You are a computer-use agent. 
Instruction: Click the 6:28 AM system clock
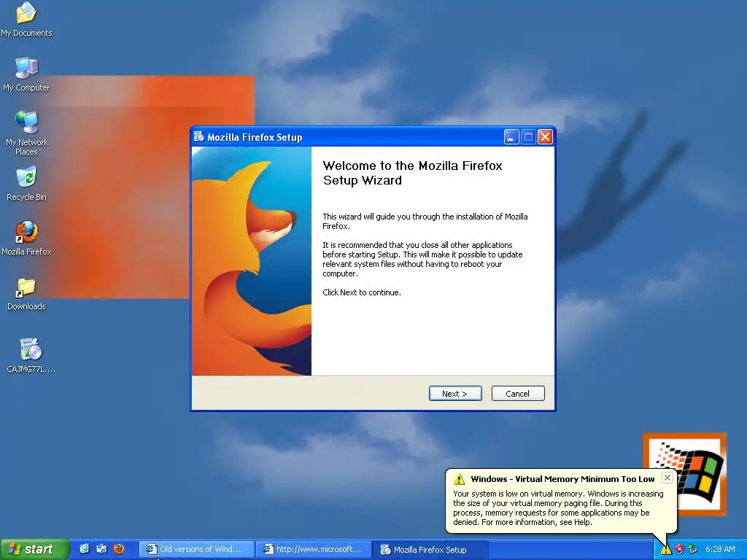720,550
